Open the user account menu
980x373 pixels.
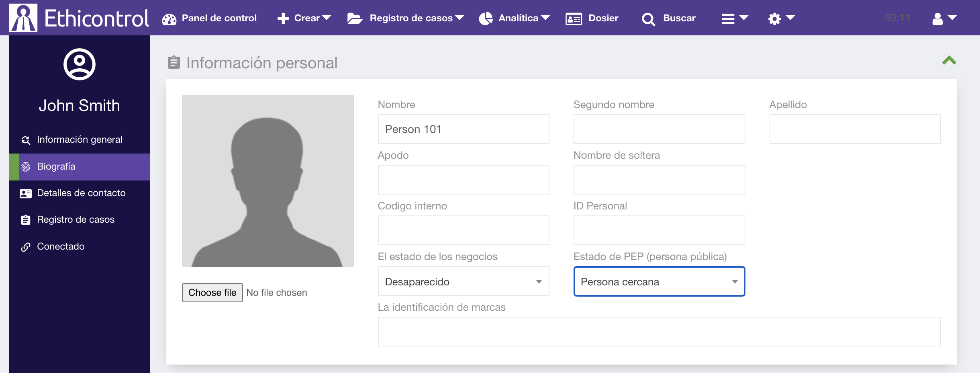[x=944, y=18]
